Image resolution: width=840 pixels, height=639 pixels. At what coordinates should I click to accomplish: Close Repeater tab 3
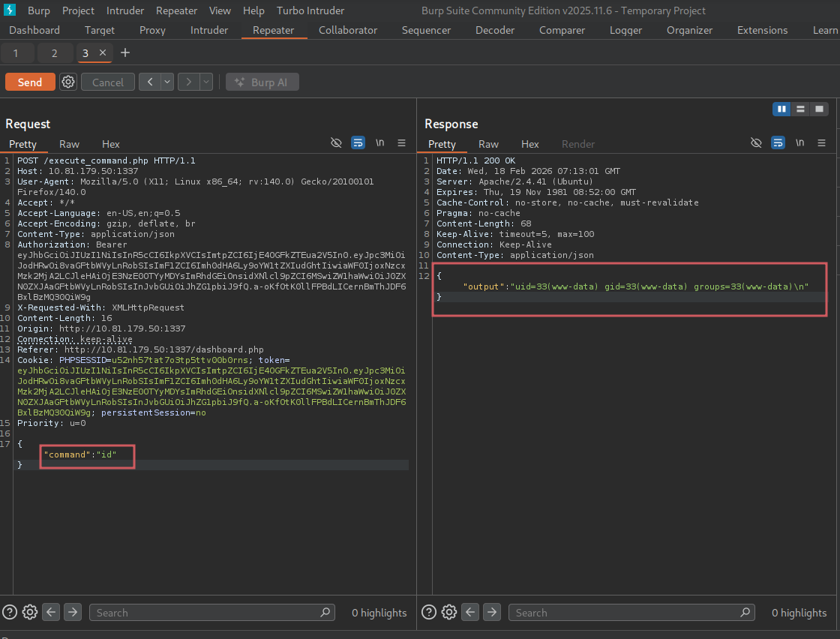tap(103, 53)
